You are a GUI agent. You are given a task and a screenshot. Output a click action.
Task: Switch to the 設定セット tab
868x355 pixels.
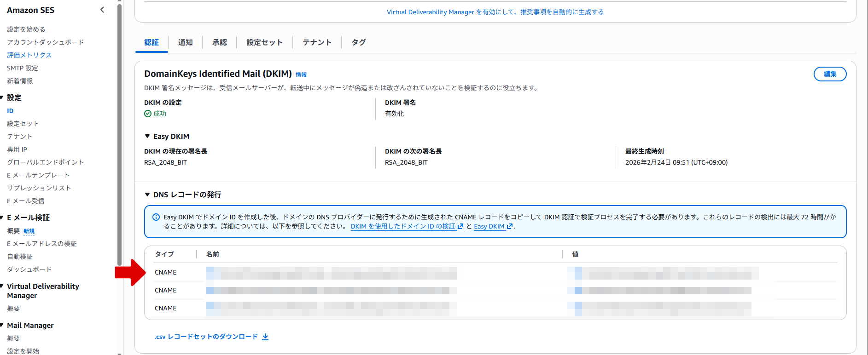tap(264, 42)
